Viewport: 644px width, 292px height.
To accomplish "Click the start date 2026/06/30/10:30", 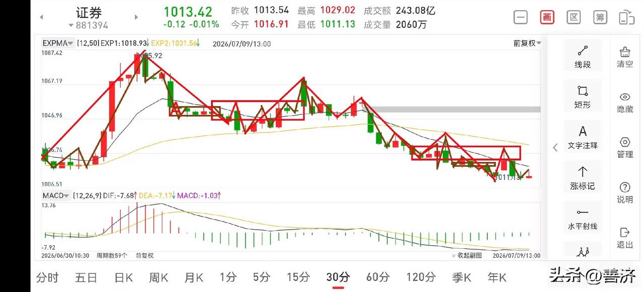I will [x=65, y=255].
